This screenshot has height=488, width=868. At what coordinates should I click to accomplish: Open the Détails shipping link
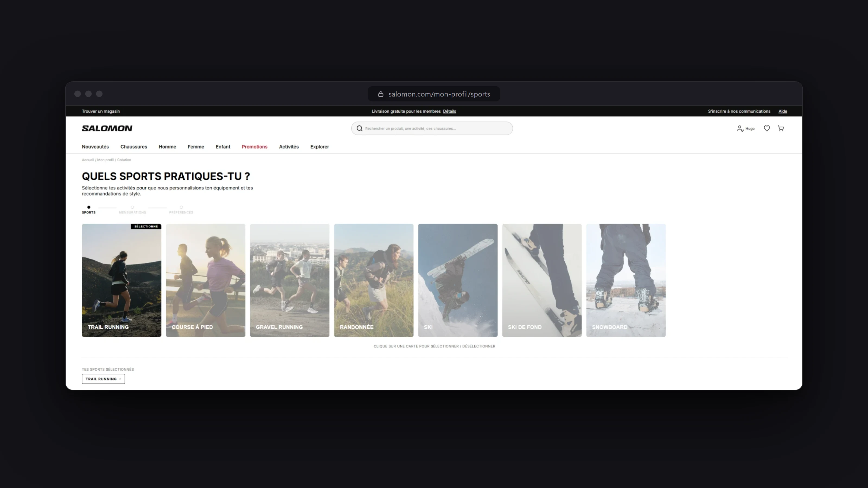click(x=449, y=111)
